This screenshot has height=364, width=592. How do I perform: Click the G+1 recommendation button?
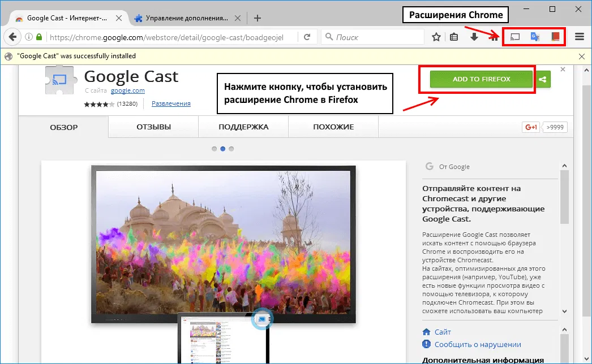pos(530,127)
